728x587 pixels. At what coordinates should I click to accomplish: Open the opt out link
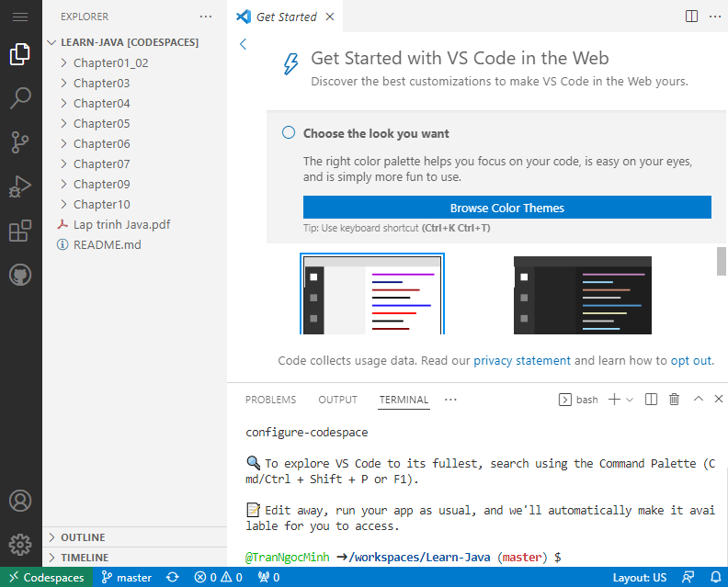[691, 360]
